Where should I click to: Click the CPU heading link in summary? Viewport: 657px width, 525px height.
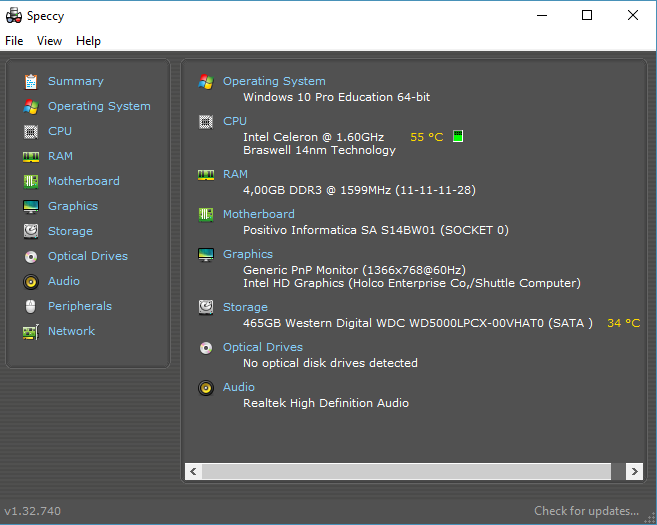[235, 121]
